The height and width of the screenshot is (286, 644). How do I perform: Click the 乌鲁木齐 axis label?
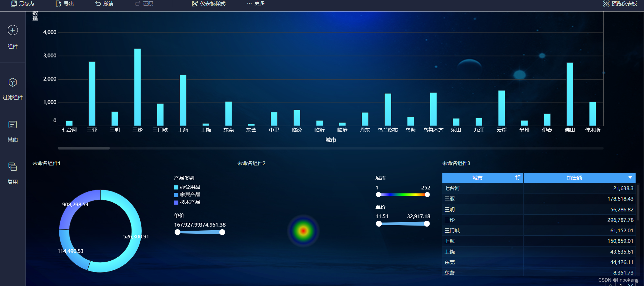433,130
